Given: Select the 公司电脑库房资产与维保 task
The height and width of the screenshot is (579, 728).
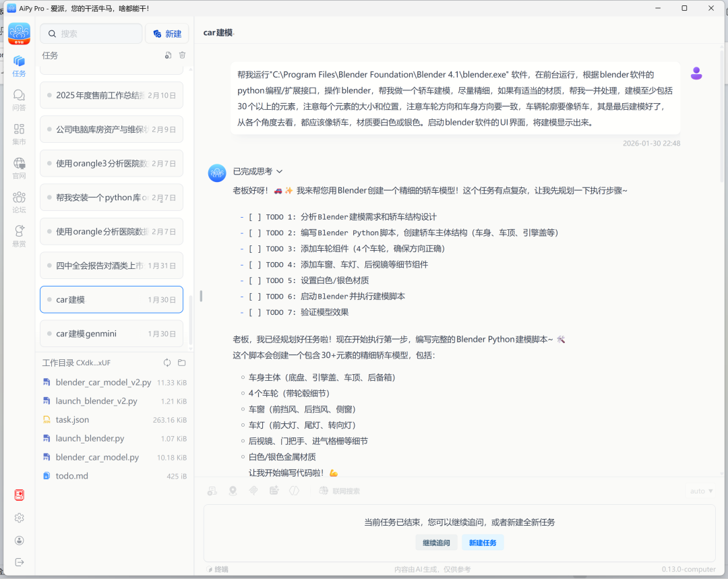Looking at the screenshot, I should 111,129.
